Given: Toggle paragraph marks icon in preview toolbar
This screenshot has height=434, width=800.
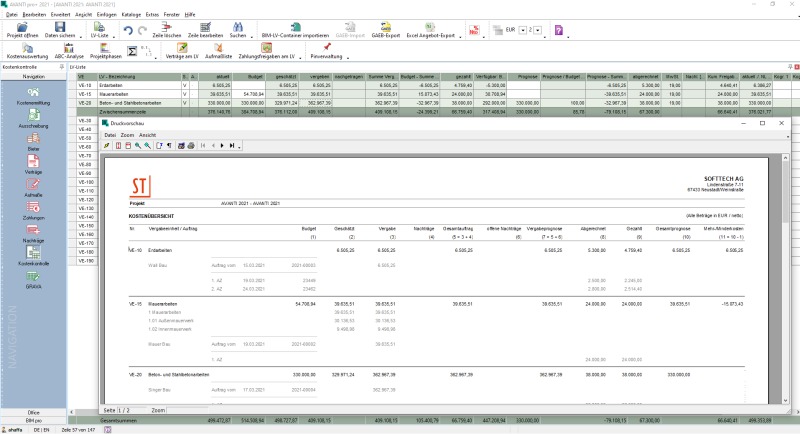Looking at the screenshot, I should point(169,146).
